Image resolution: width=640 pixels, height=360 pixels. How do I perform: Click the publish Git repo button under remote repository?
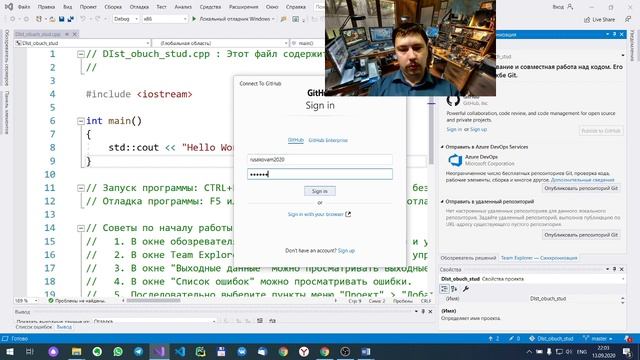pos(581,235)
